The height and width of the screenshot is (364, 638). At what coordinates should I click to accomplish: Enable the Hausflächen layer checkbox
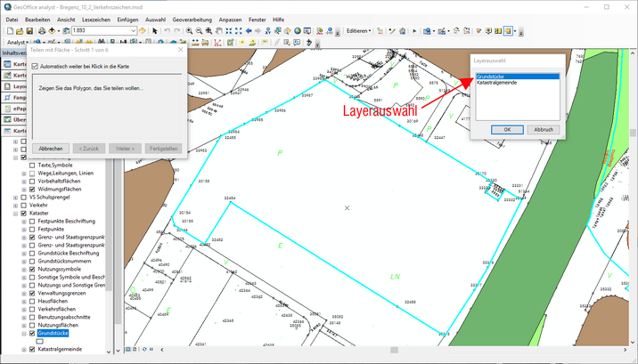pyautogui.click(x=33, y=301)
